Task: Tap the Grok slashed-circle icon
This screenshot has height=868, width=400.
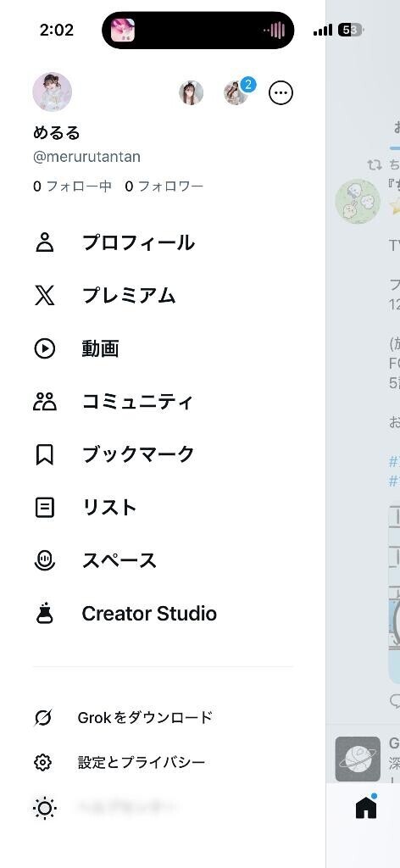Action: coord(43,718)
